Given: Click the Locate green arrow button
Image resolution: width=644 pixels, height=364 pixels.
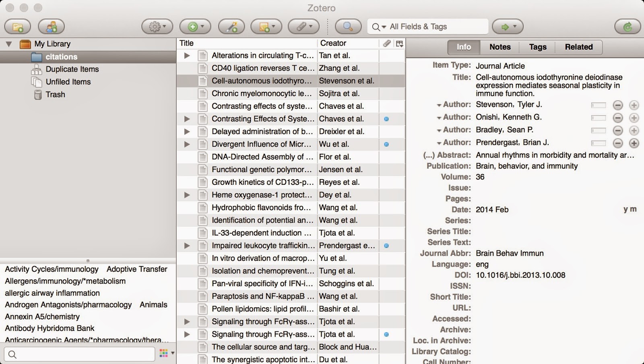Looking at the screenshot, I should coord(508,27).
